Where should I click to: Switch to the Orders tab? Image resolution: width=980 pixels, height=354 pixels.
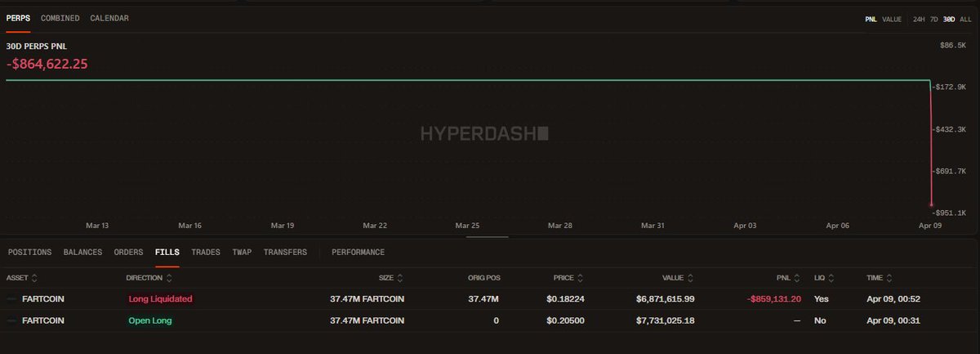tap(128, 253)
